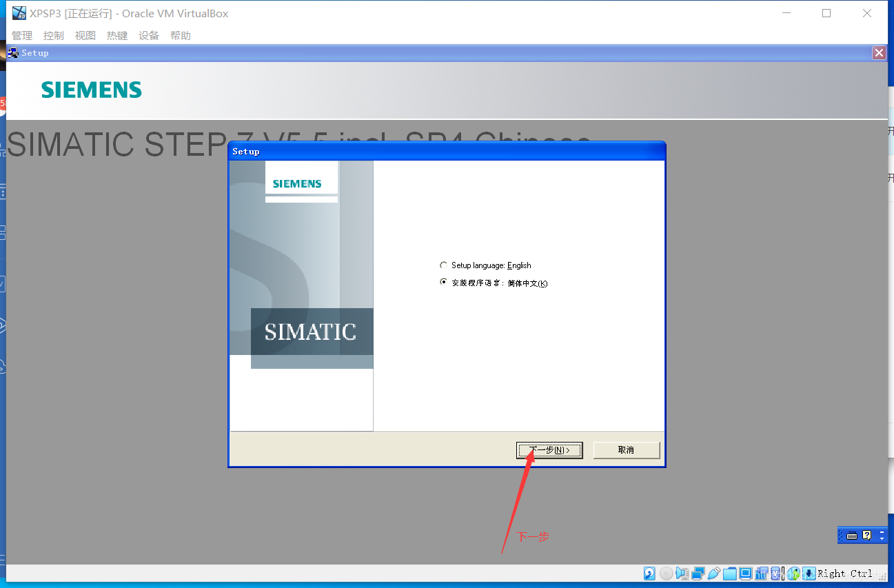
Task: Click the 下一步(N) > button
Action: 549,450
